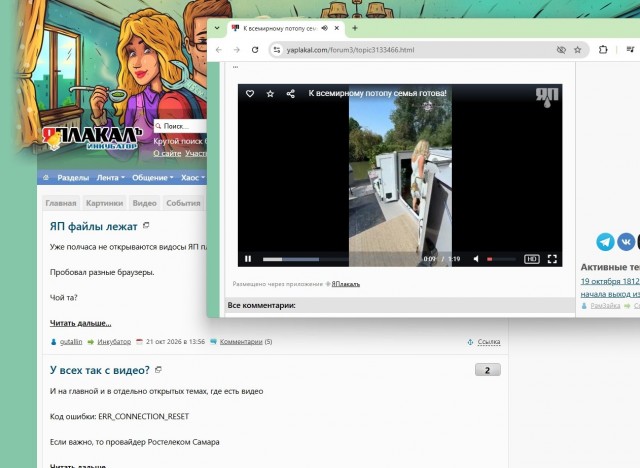Select the 'К всемирному потопу' browser tab
This screenshot has width=640, height=468.
coord(280,28)
